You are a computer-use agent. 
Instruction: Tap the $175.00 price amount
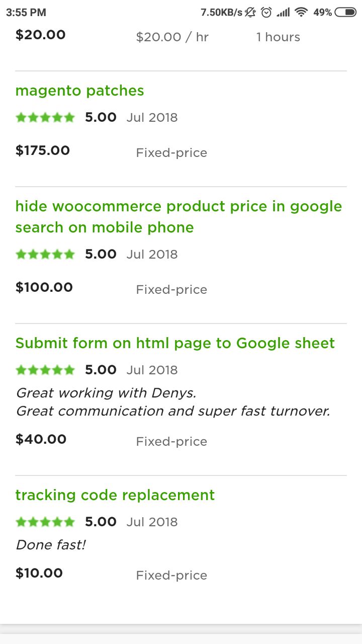point(43,150)
